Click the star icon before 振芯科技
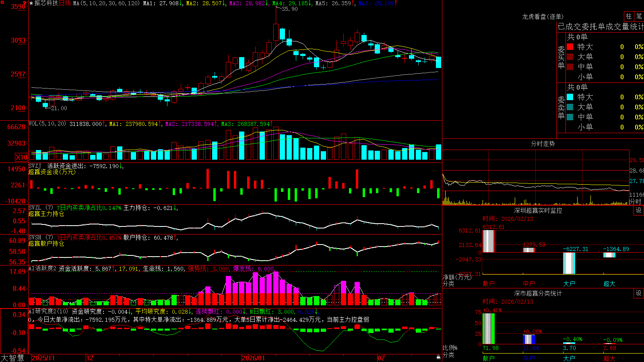Image resolution: width=644 pixels, height=362 pixels. (31, 3)
